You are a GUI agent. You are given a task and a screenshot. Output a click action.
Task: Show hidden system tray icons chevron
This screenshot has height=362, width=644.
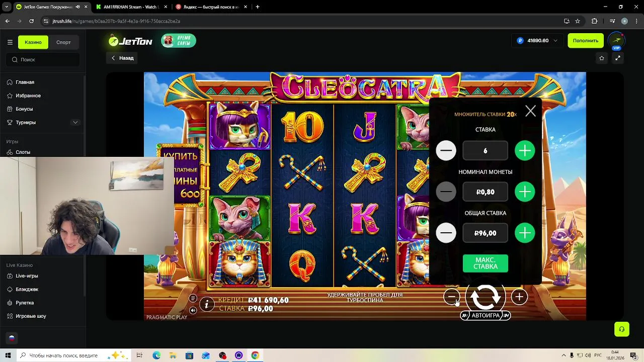pos(563,355)
